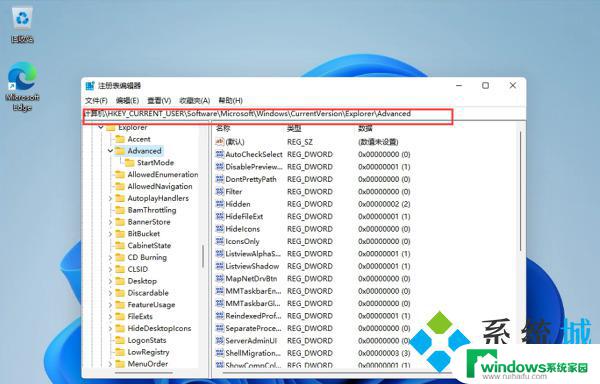Select the MenuOrder key

148,364
